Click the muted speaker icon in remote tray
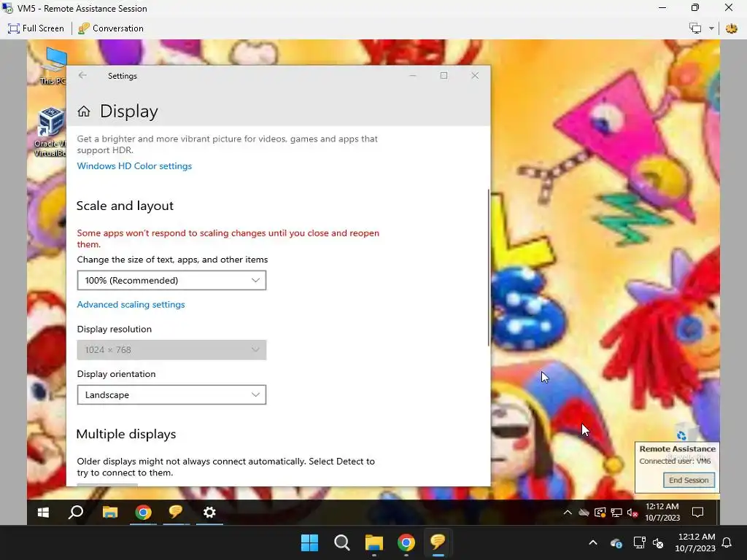This screenshot has height=560, width=747. pyautogui.click(x=632, y=513)
